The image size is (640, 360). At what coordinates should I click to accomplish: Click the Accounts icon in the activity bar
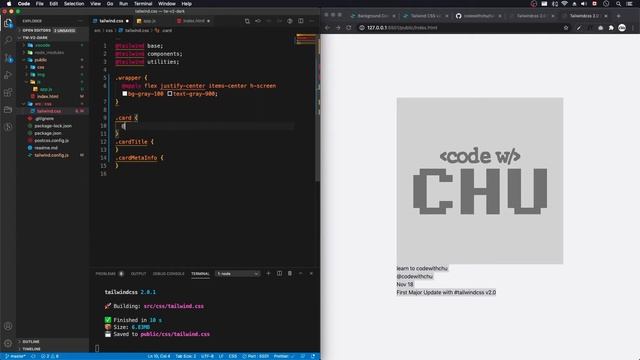tap(8, 326)
